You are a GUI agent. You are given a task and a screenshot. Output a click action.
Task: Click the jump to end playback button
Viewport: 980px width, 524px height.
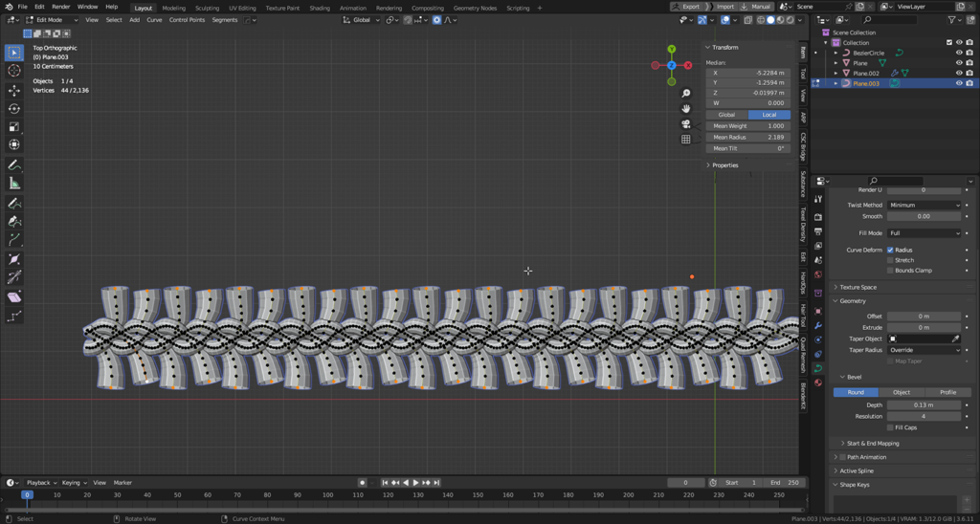pos(436,483)
